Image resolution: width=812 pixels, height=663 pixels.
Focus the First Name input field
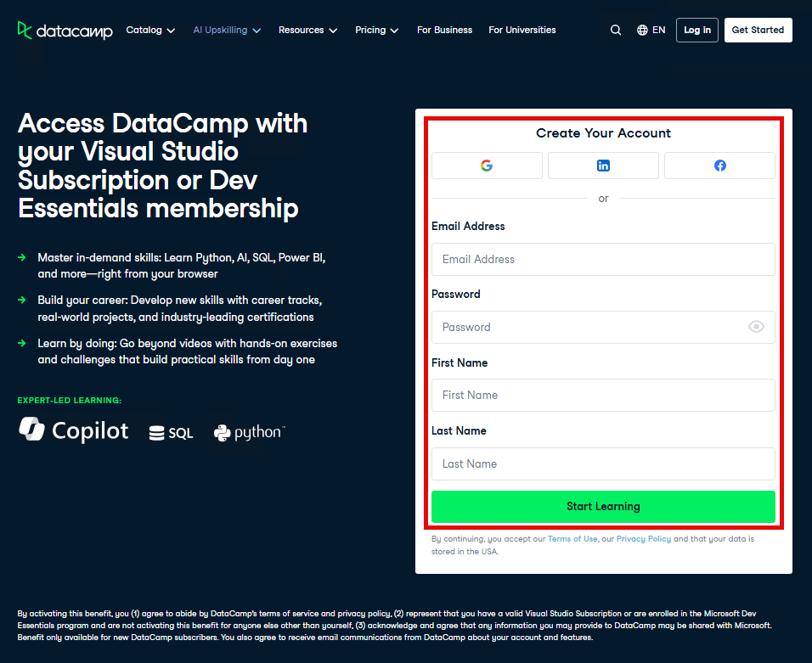click(603, 396)
